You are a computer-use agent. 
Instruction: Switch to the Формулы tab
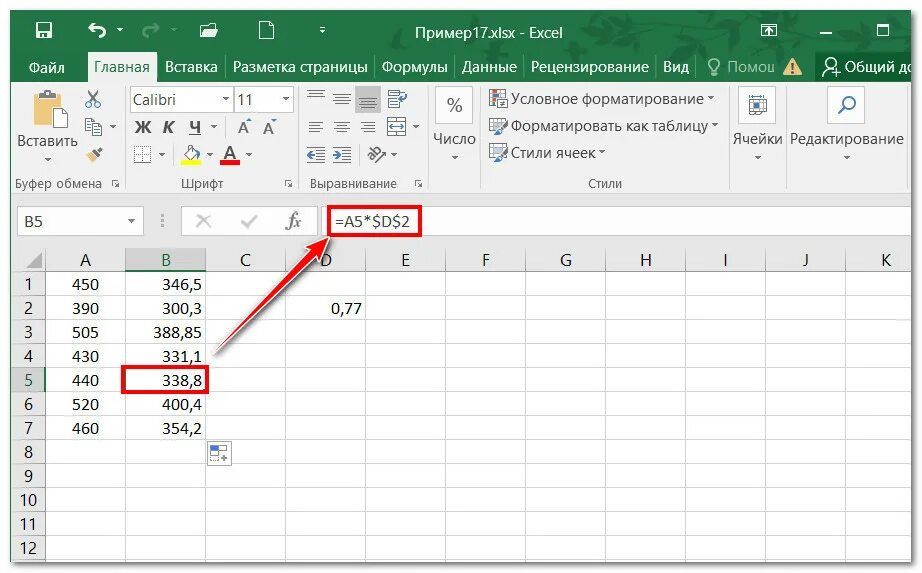click(415, 67)
